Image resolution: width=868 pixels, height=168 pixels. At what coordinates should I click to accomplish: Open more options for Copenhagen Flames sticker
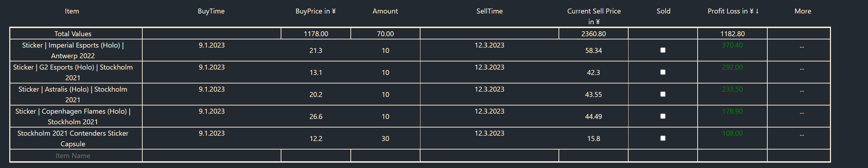802,113
